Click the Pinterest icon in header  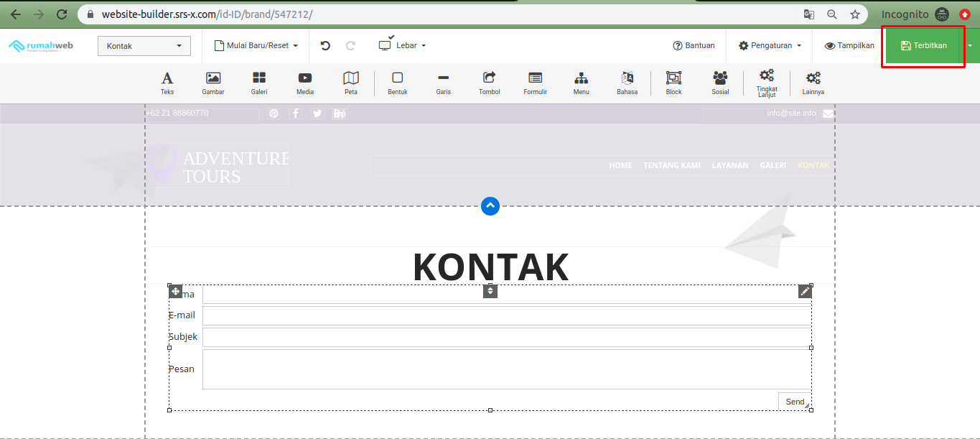coord(274,114)
